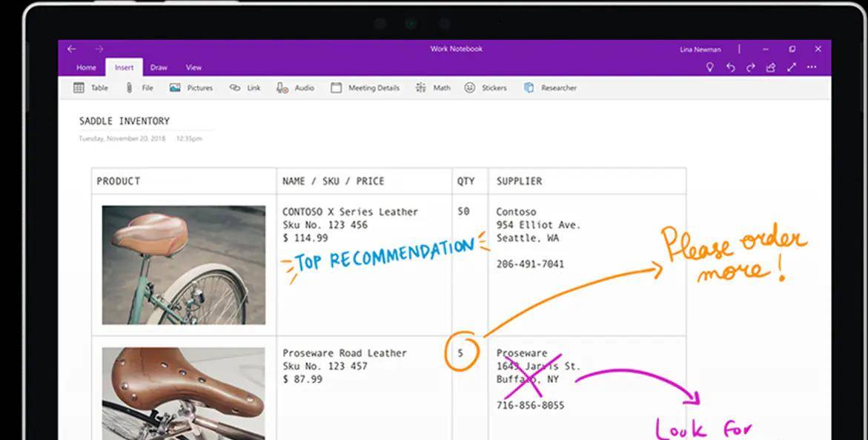
Task: Select the brown studded saddle photo
Action: coord(184,393)
